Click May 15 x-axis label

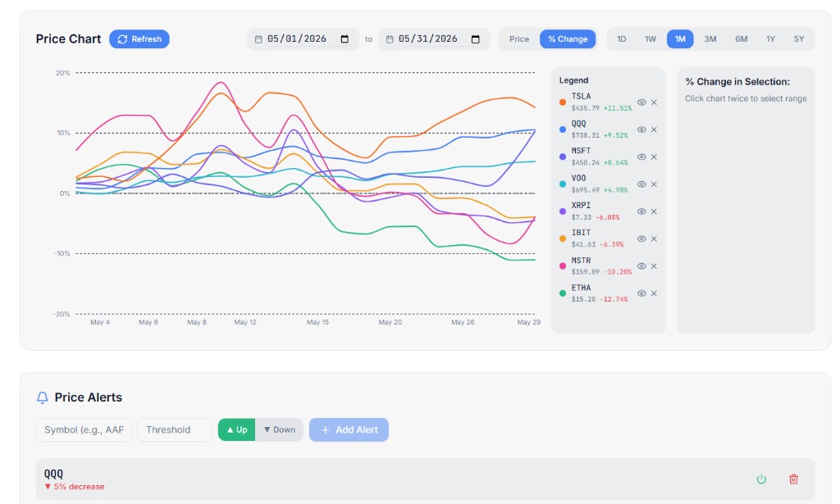317,322
